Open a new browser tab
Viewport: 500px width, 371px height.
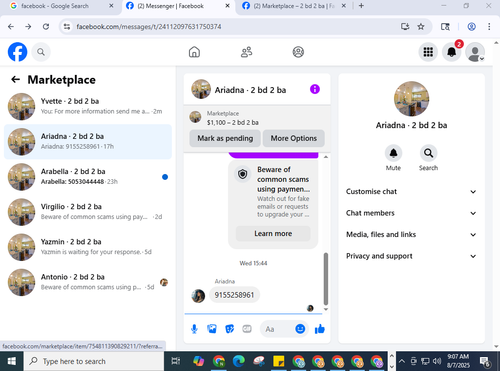click(x=361, y=6)
